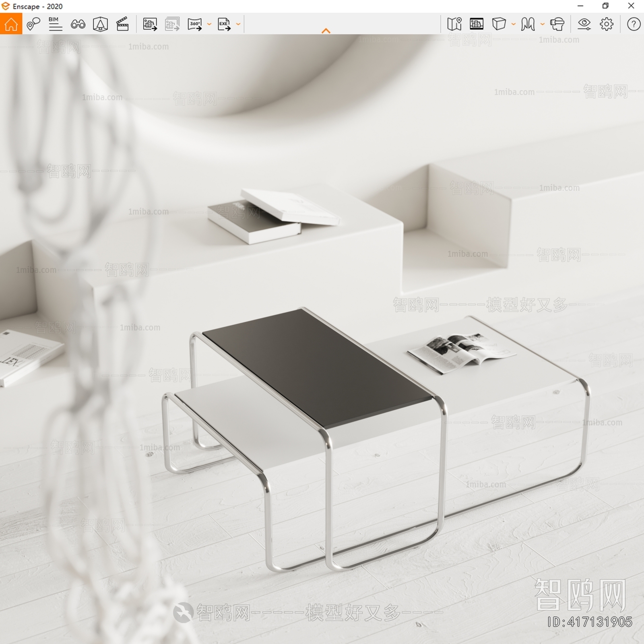Open the EXE export dropdown arrow
This screenshot has width=644, height=644.
tap(238, 24)
